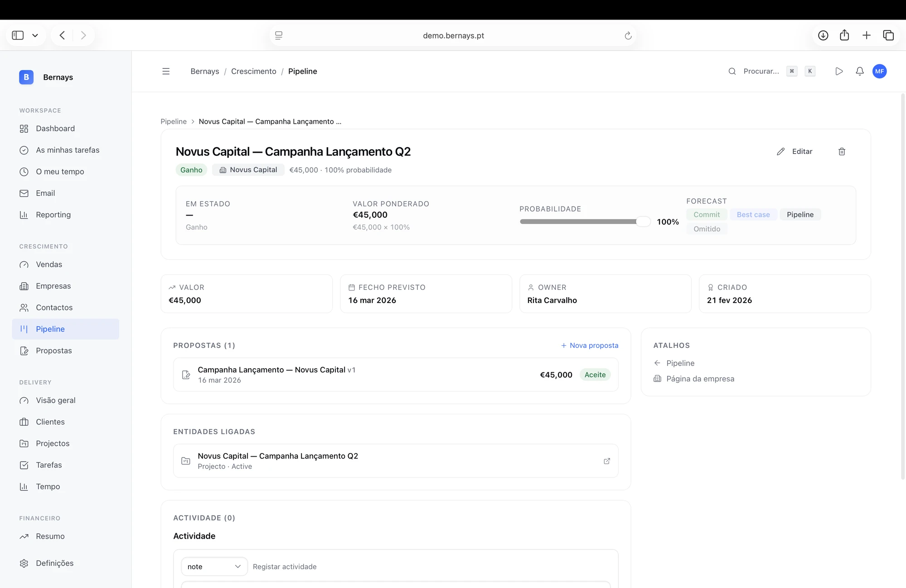The width and height of the screenshot is (906, 588).
Task: Click Crescimento in the top breadcrumb
Action: (x=254, y=71)
